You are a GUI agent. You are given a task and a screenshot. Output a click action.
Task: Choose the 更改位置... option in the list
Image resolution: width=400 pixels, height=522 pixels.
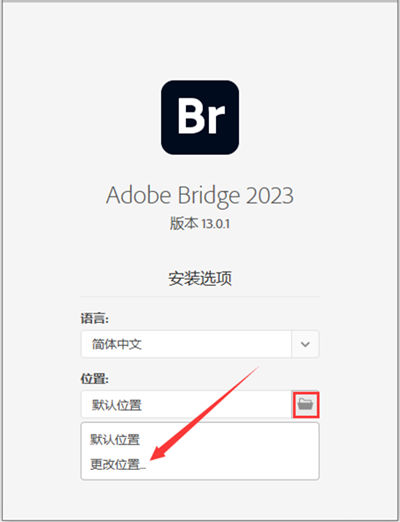(118, 464)
